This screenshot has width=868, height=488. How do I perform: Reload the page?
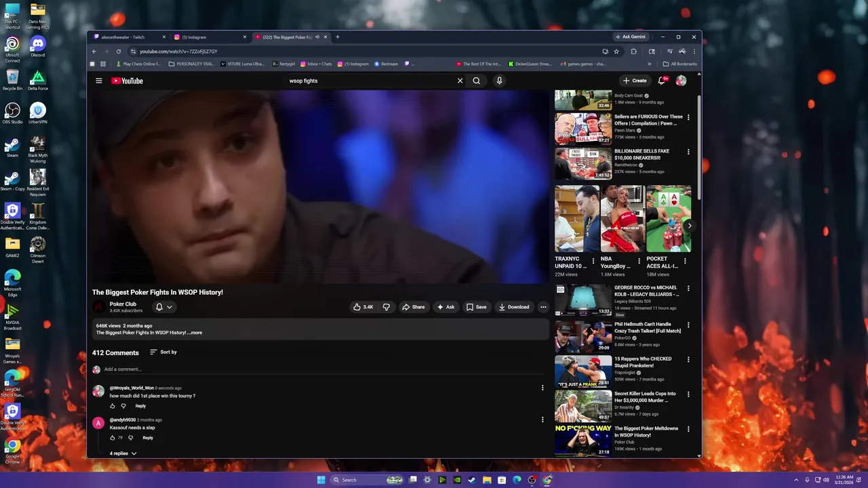[119, 52]
